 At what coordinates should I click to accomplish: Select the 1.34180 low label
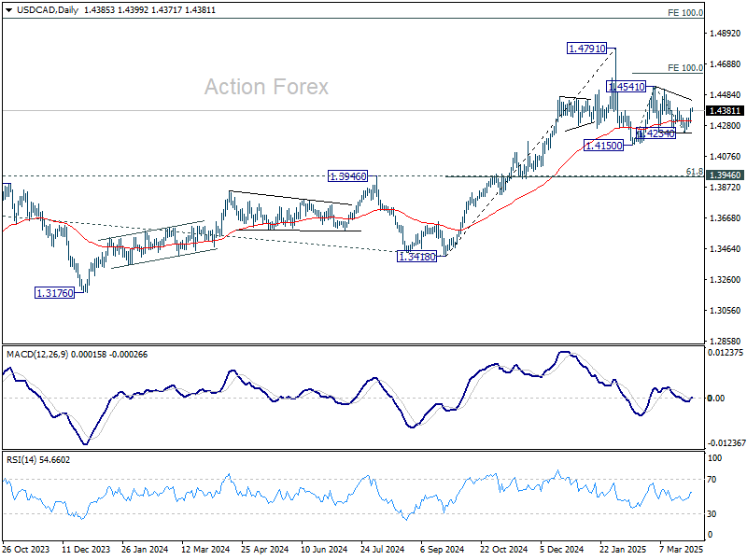[x=416, y=257]
